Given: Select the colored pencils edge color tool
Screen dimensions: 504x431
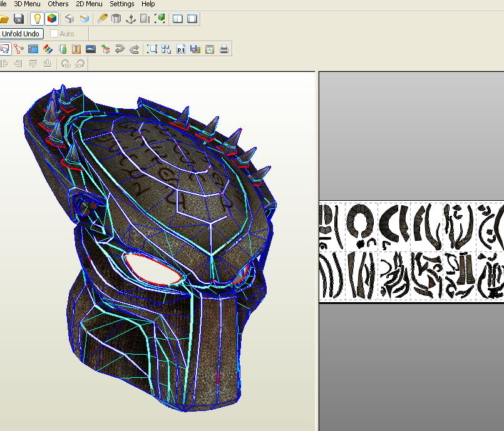Looking at the screenshot, I should pyautogui.click(x=48, y=49).
